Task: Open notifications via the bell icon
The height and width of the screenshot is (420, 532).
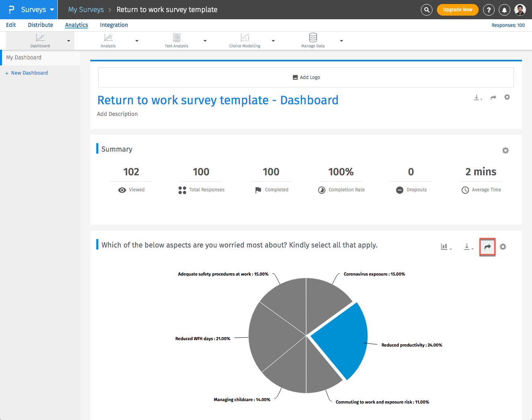Action: pyautogui.click(x=504, y=10)
